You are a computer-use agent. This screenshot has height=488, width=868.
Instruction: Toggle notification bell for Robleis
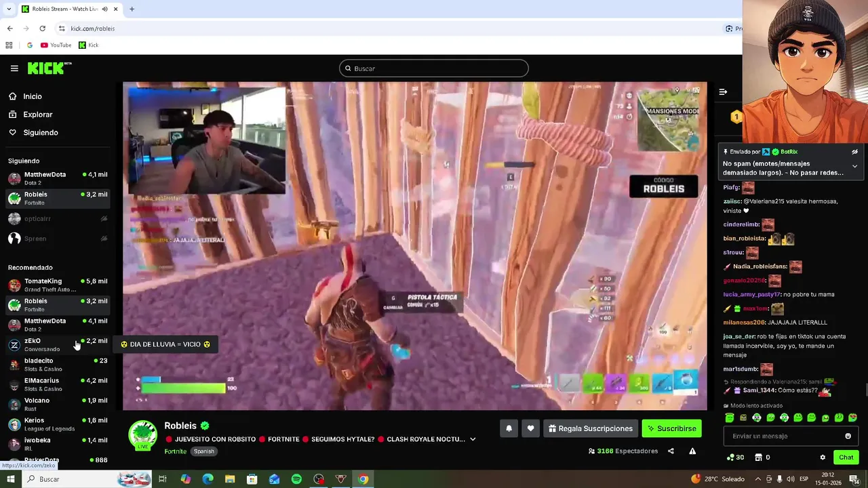[x=509, y=428]
